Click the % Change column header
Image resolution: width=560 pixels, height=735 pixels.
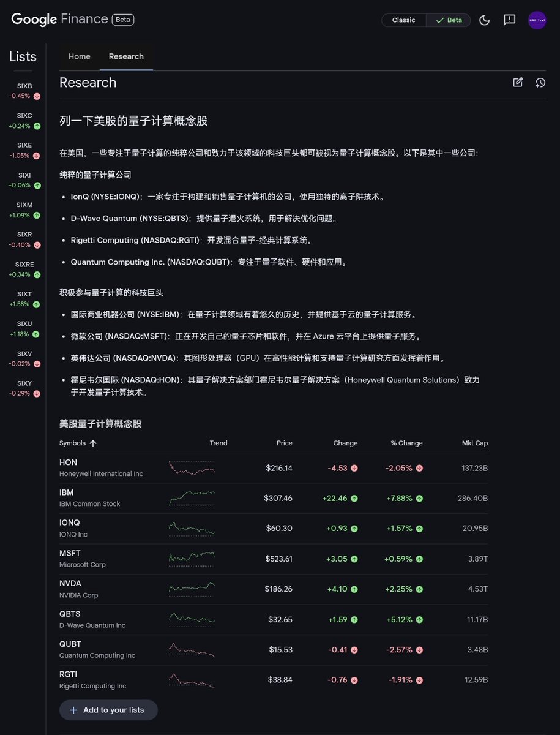pyautogui.click(x=407, y=443)
